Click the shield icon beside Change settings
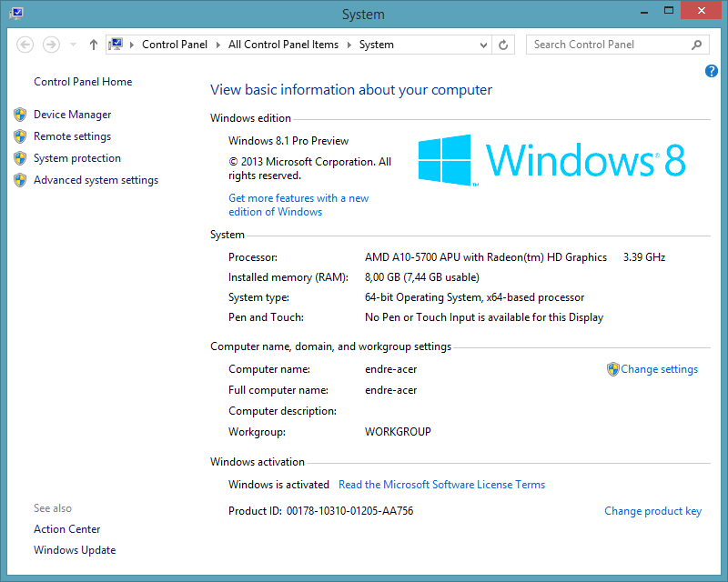This screenshot has width=728, height=582. (612, 369)
